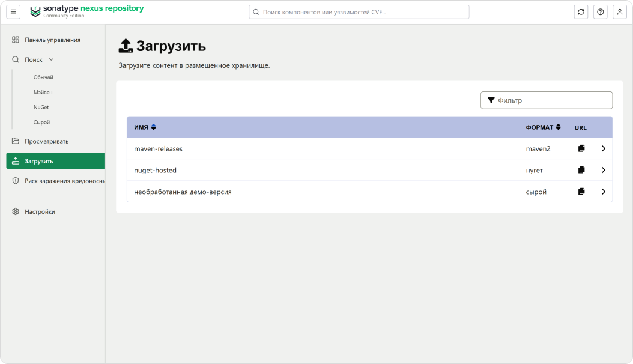Select Загрузить in sidebar
The height and width of the screenshot is (364, 633).
(x=56, y=160)
